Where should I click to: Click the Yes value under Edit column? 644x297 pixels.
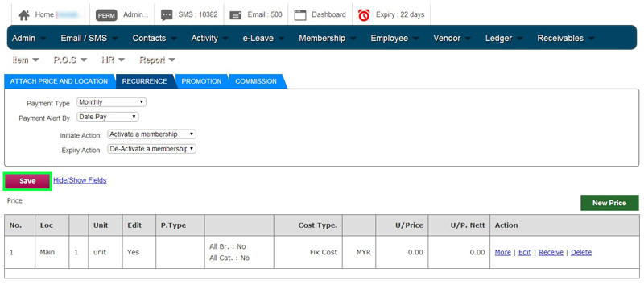click(133, 252)
